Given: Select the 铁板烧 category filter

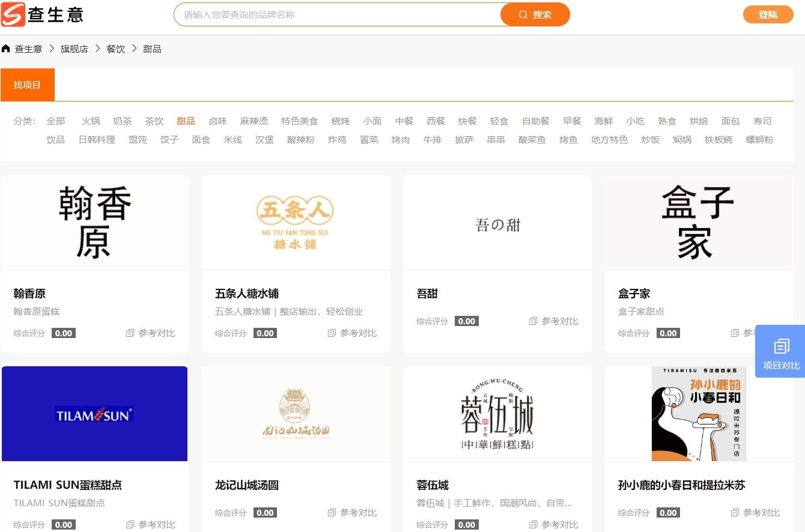Looking at the screenshot, I should [x=719, y=140].
